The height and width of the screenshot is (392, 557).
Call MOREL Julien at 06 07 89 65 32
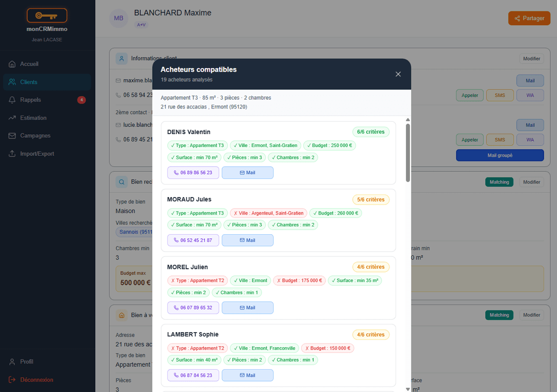(193, 308)
